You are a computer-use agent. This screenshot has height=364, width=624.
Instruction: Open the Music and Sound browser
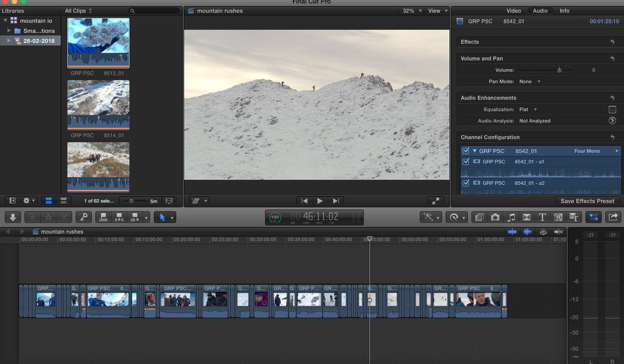[x=510, y=217]
